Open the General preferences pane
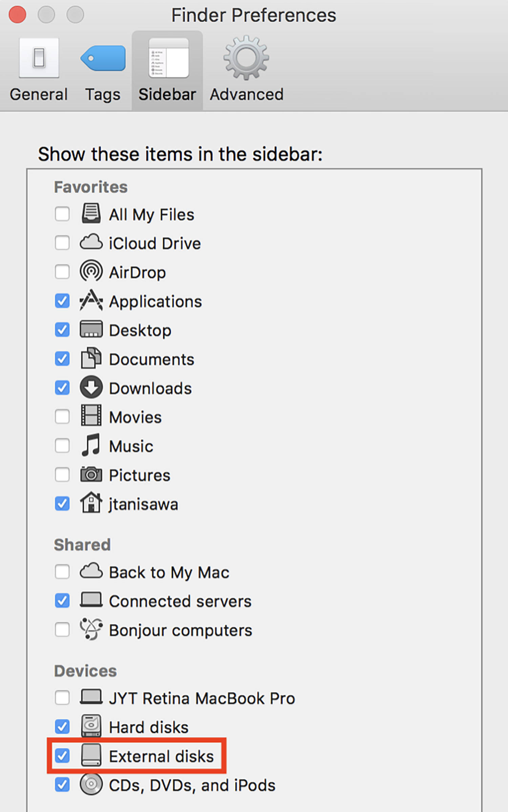 39,70
